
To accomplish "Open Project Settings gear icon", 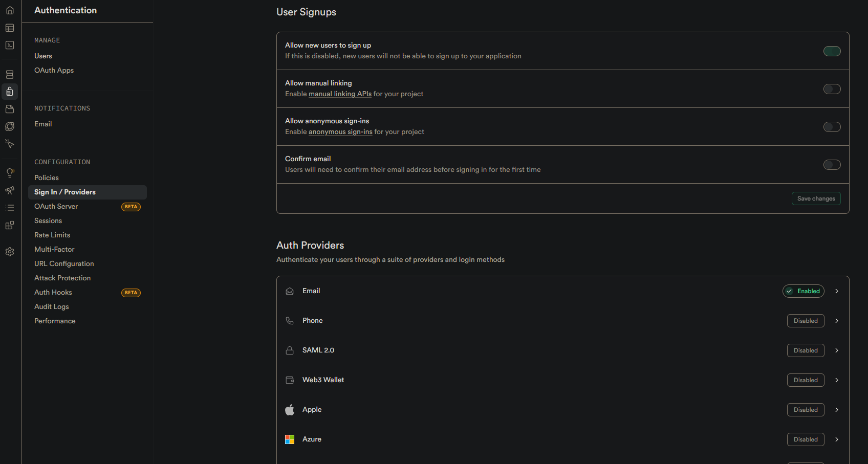I will coord(10,252).
